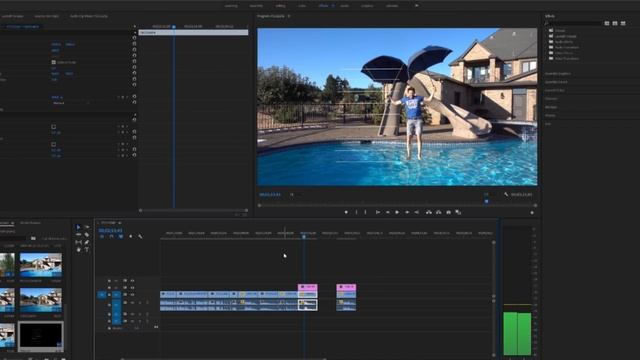Click Add Marker in Program Monitor transport
The width and height of the screenshot is (640, 360).
(x=346, y=212)
